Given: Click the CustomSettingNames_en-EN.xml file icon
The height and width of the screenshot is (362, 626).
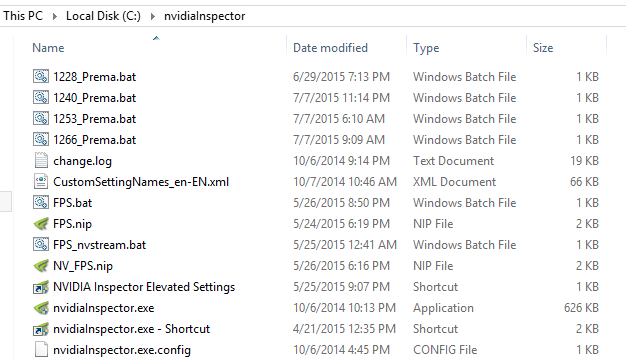Looking at the screenshot, I should [x=41, y=182].
